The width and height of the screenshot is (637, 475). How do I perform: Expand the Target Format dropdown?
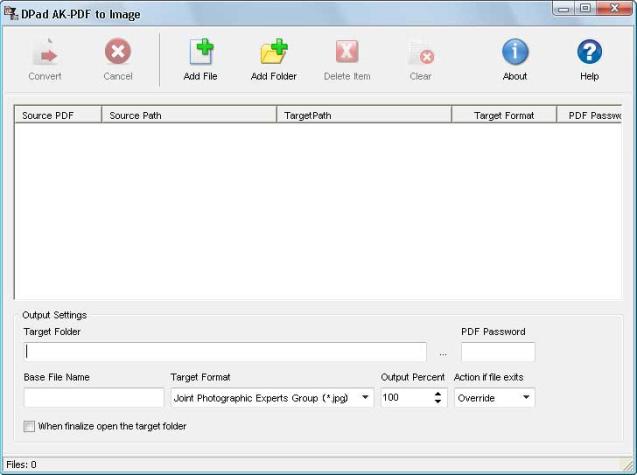(365, 397)
